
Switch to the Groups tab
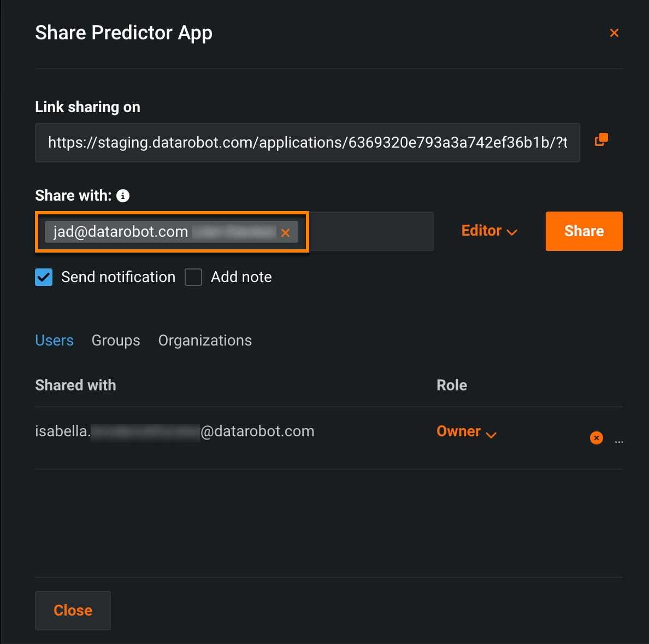(x=116, y=341)
